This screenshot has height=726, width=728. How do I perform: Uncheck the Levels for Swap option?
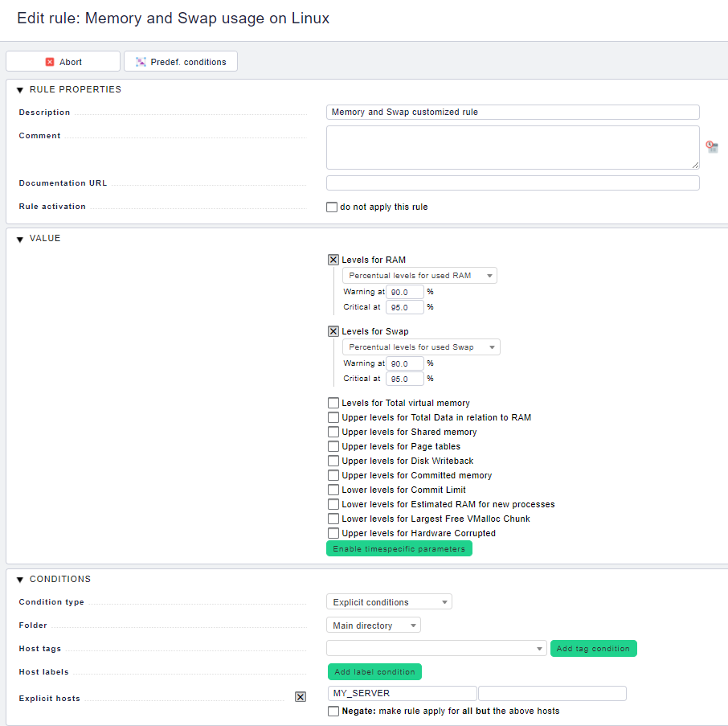[x=333, y=330]
